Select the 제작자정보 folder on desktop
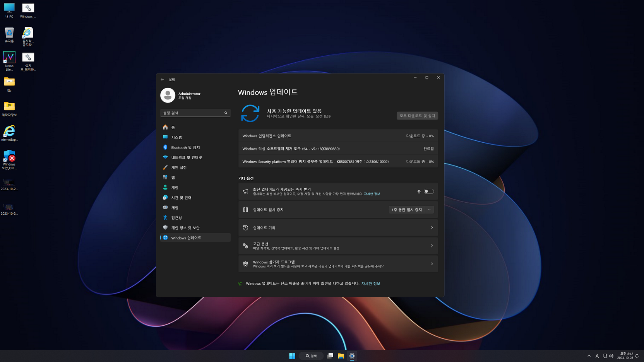 tap(9, 109)
